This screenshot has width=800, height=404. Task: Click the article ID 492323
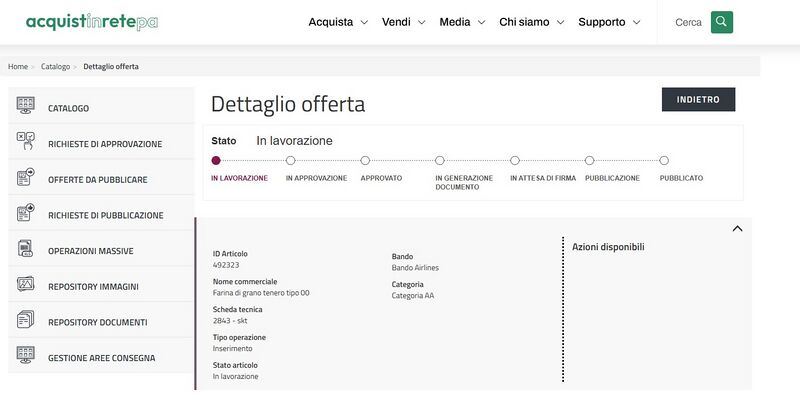coord(226,265)
